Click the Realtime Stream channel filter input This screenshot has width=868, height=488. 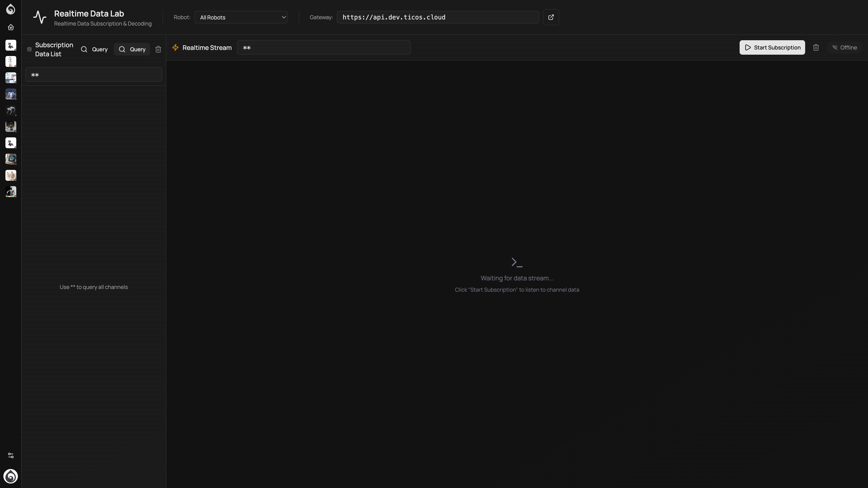pyautogui.click(x=323, y=47)
